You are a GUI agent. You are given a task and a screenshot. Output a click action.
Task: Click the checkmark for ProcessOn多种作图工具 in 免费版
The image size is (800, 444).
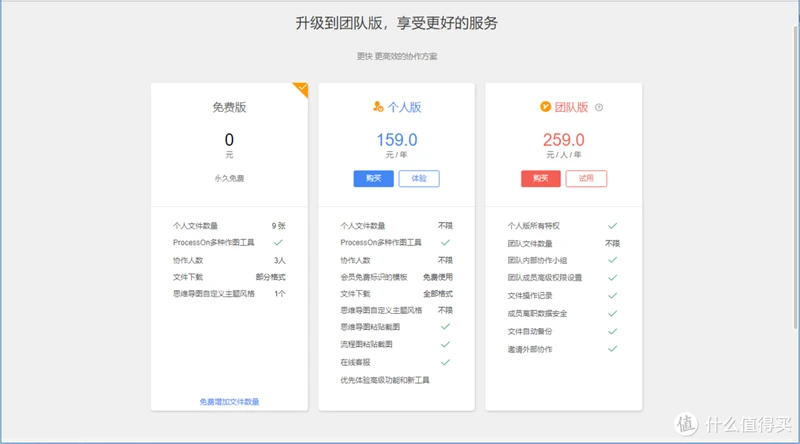pos(278,242)
